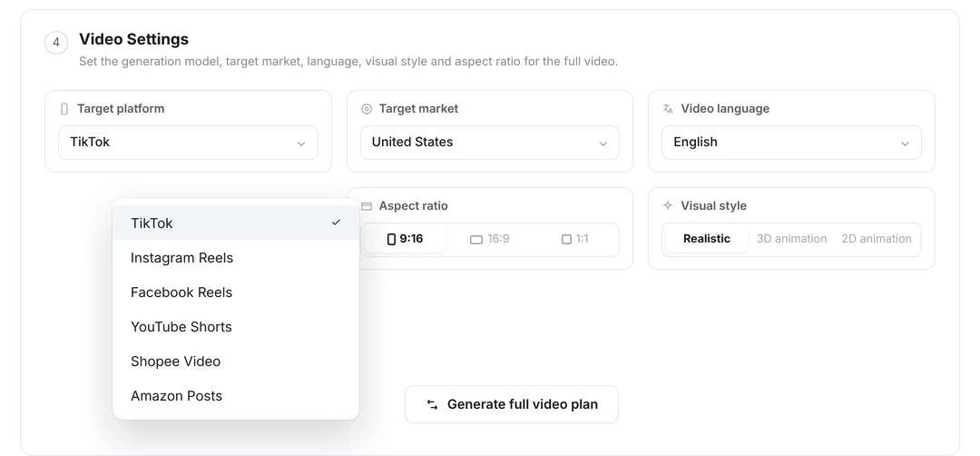Image resolution: width=980 pixels, height=456 pixels.
Task: Choose the 2D animation visual style
Action: [x=877, y=239]
